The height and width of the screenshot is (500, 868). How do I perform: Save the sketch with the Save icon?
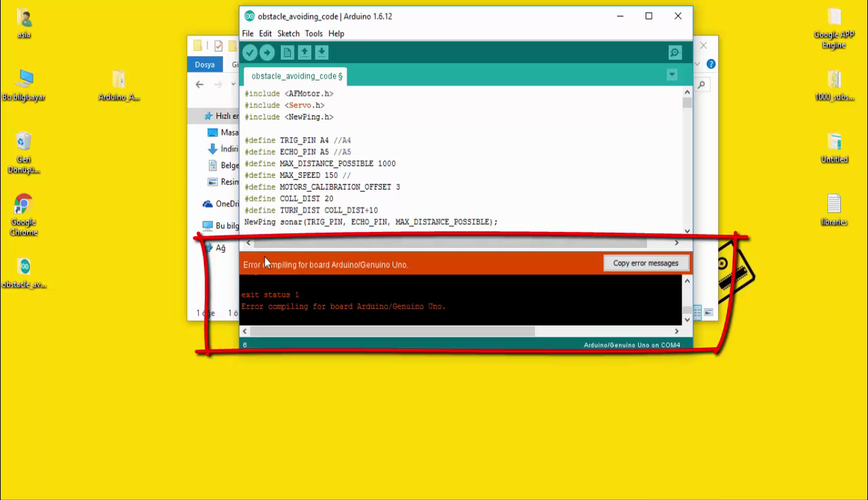321,53
